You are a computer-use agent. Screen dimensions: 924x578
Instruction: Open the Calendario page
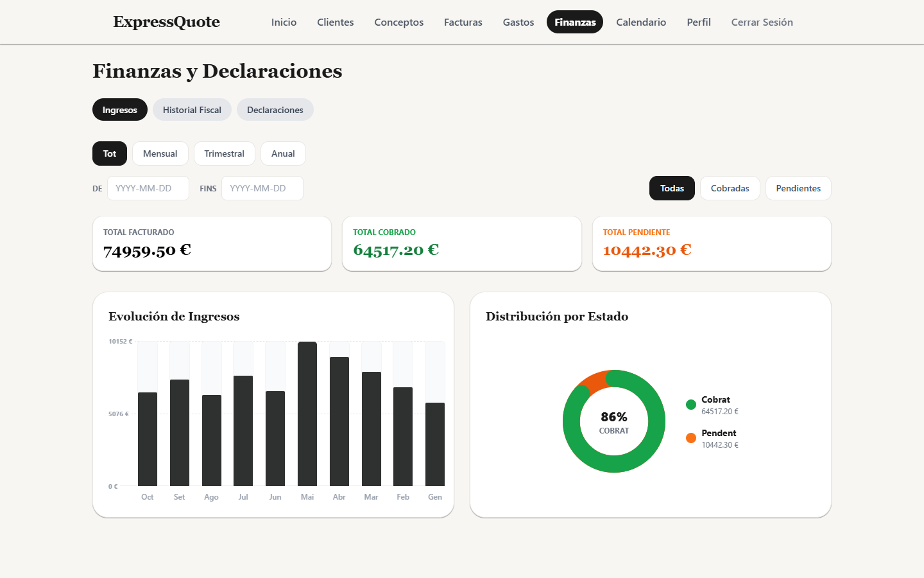pos(641,22)
